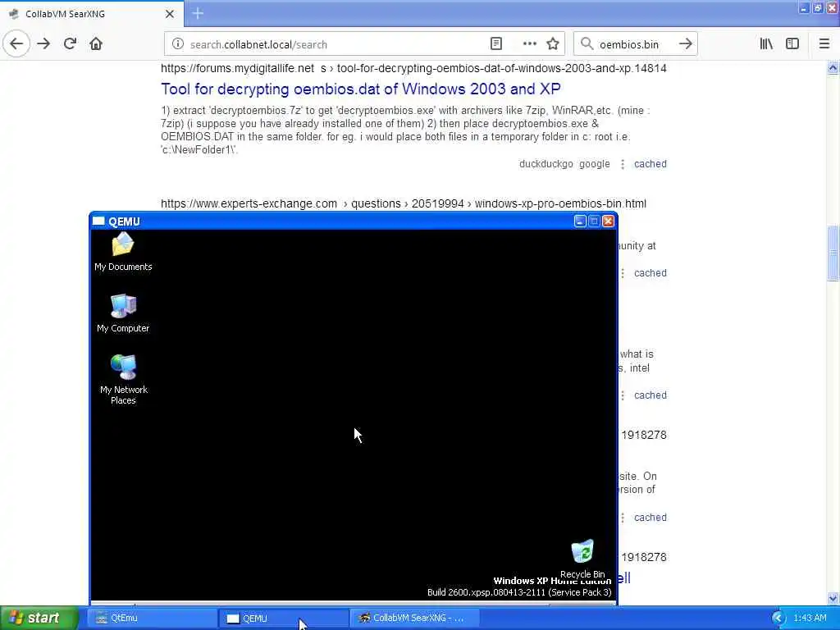Viewport: 840px width, 630px height.
Task: Open a new browser tab with plus
Action: (198, 13)
